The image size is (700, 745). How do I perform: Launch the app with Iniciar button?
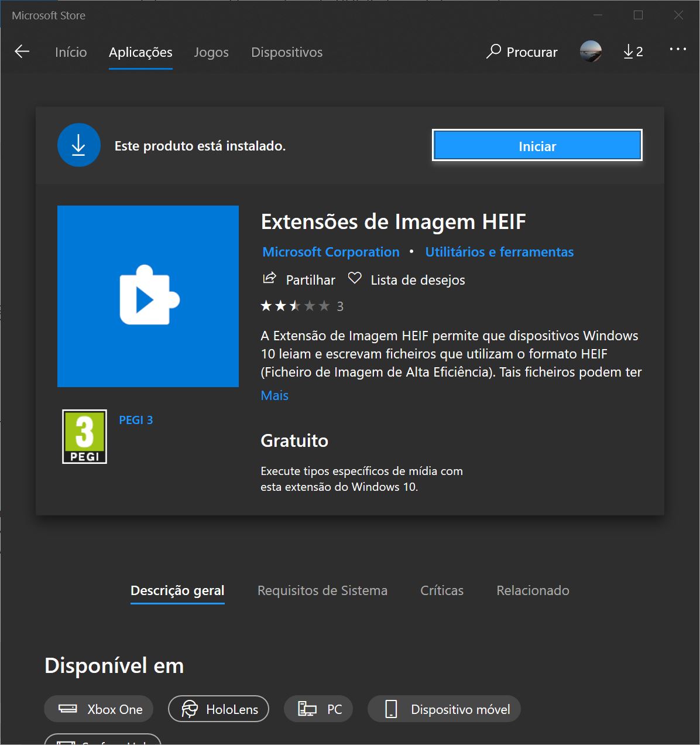coord(537,145)
